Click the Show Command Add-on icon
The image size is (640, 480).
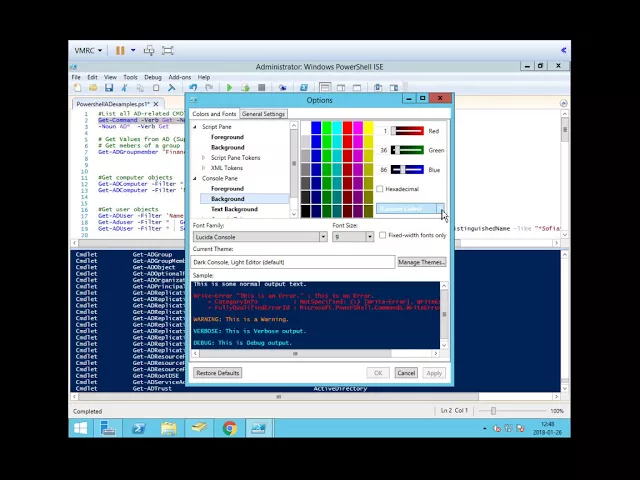pos(394,87)
